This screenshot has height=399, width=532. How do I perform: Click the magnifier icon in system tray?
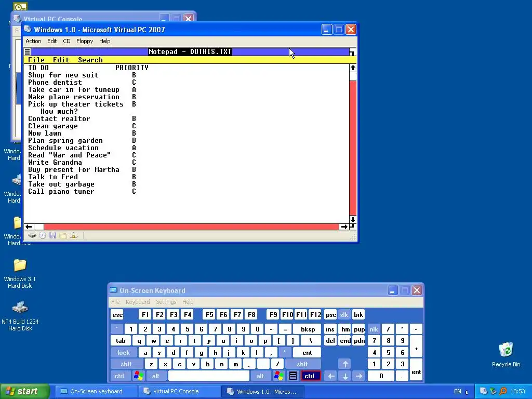pos(503,392)
